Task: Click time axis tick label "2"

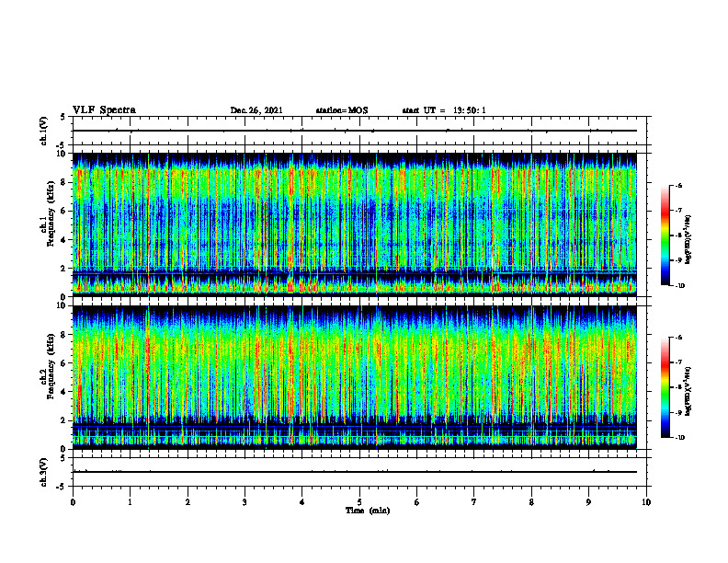Action: pyautogui.click(x=188, y=502)
